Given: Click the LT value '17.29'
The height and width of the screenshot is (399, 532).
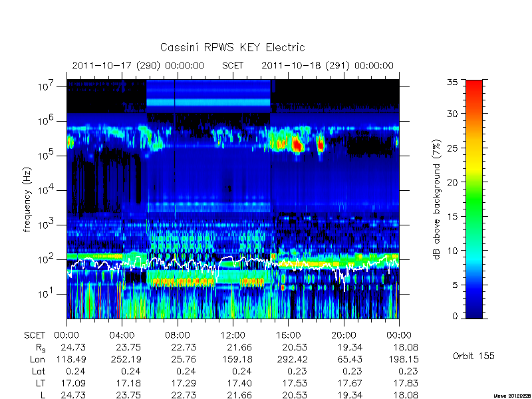Looking at the screenshot, I should coord(184,383).
